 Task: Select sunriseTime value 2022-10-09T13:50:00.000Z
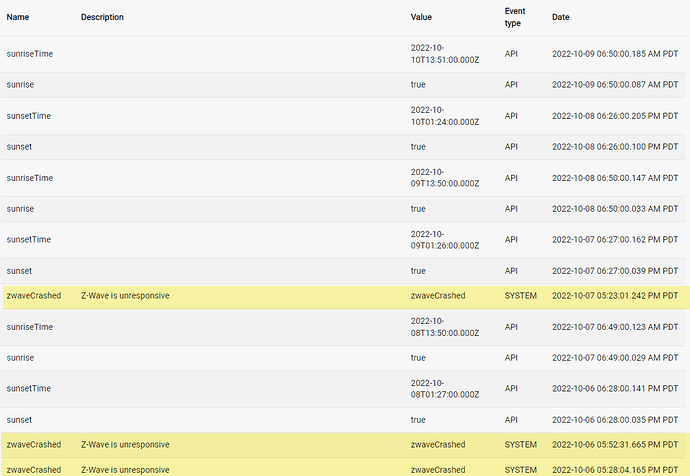click(x=444, y=178)
